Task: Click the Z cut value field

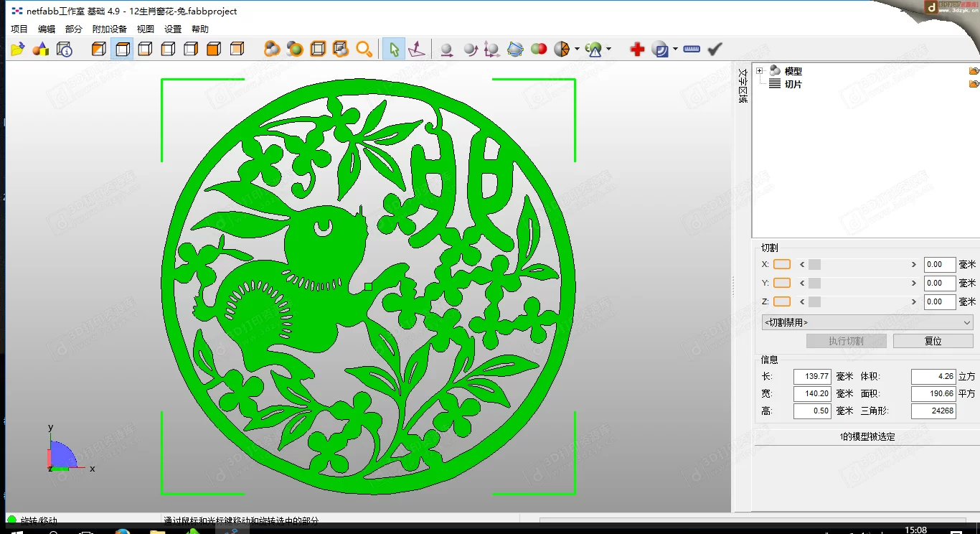Action: 940,301
